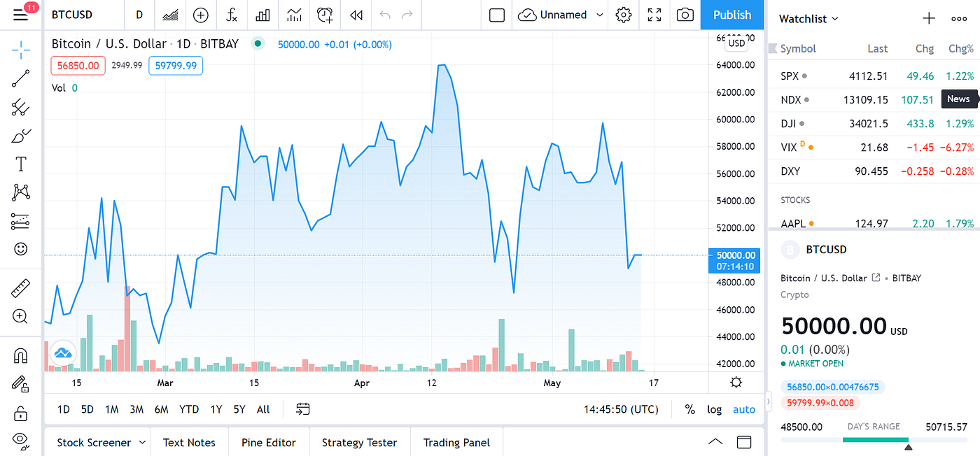Toggle log scale
This screenshot has height=456, width=980.
pyautogui.click(x=714, y=409)
